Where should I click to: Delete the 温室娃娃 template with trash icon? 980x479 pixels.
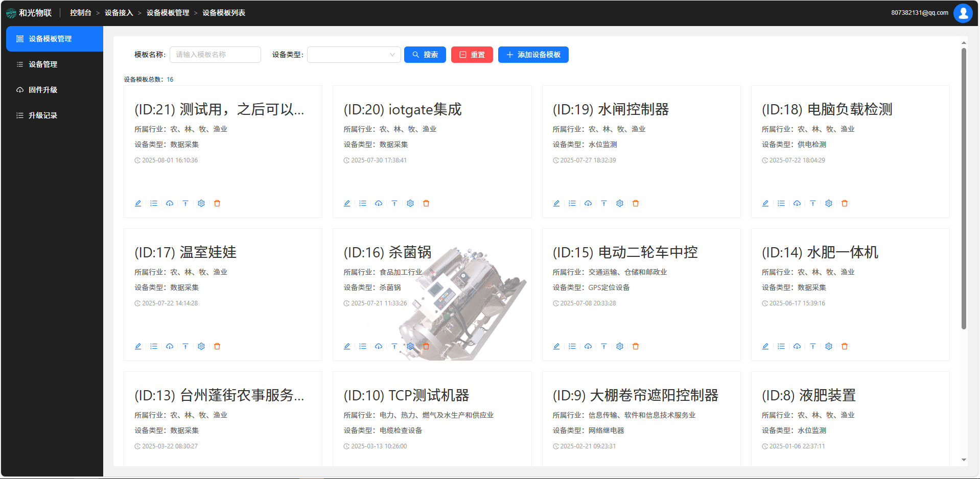pyautogui.click(x=217, y=346)
